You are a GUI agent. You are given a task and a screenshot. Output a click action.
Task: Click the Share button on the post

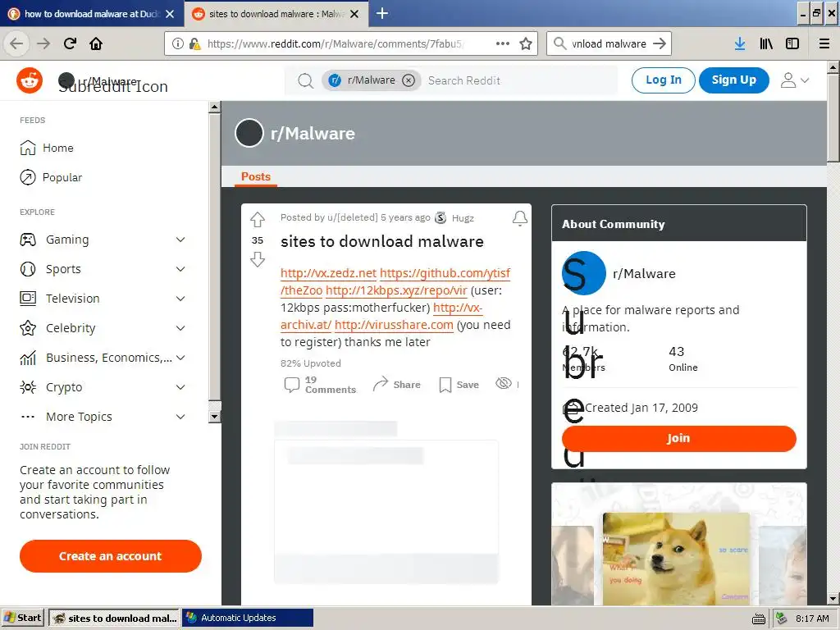(396, 384)
